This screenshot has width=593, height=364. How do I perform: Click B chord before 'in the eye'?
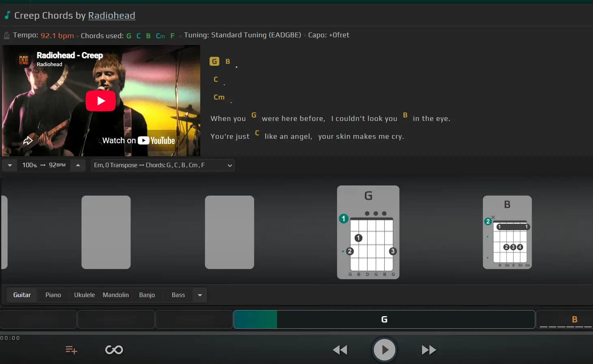click(x=405, y=115)
